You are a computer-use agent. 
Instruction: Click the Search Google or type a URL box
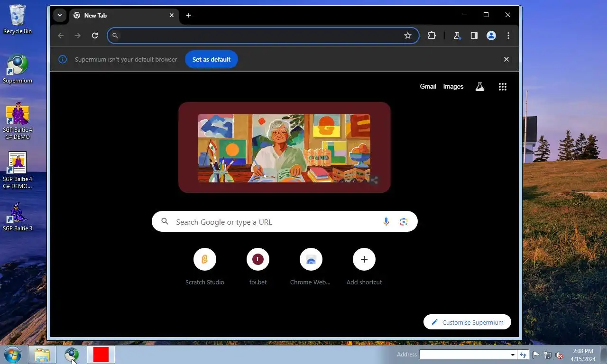click(285, 221)
